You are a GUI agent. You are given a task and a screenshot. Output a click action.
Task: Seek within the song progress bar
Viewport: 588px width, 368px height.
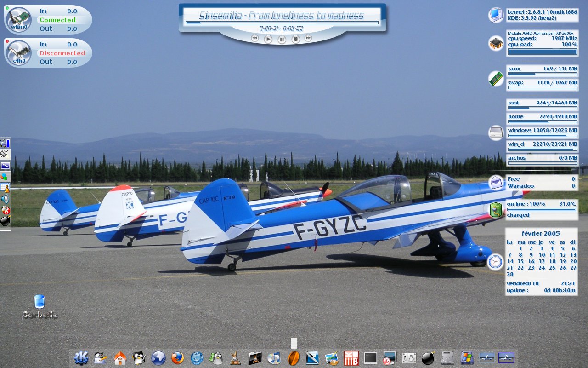tap(282, 23)
